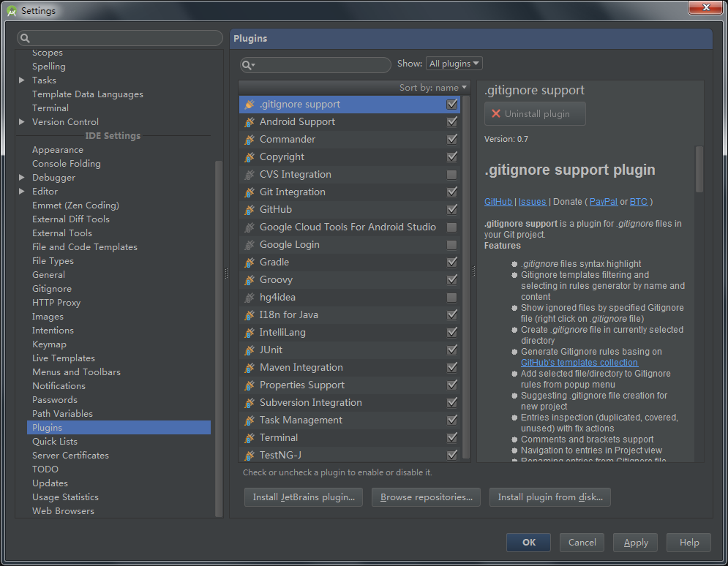Click the plugin icon next to Commander
Viewport: 728px width, 566px height.
click(x=249, y=140)
